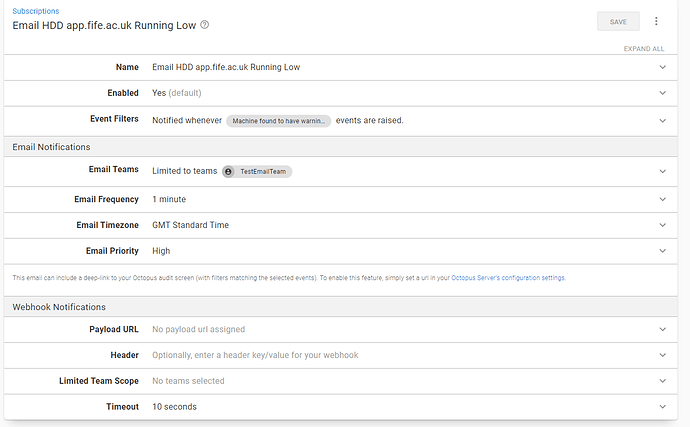
Task: Click the Save button
Action: 618,21
